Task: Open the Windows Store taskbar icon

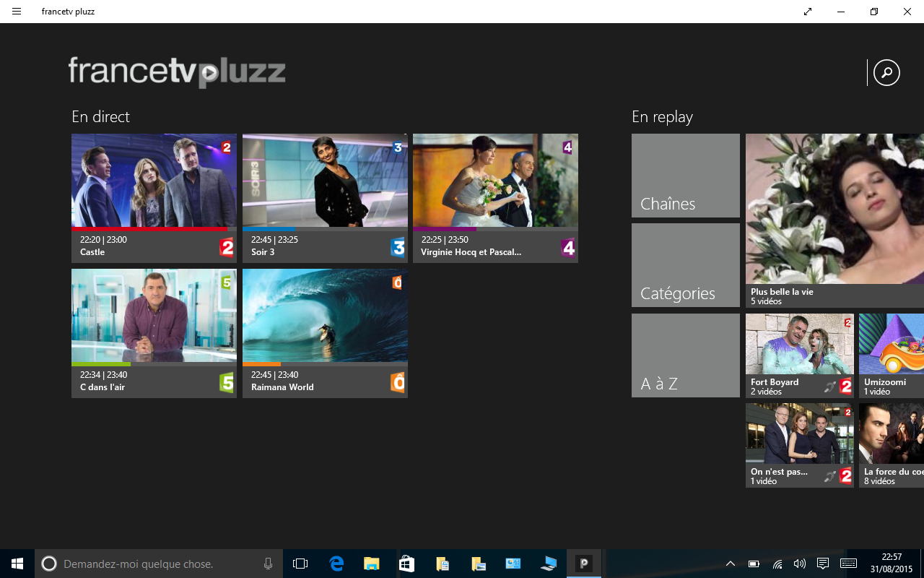Action: tap(406, 564)
